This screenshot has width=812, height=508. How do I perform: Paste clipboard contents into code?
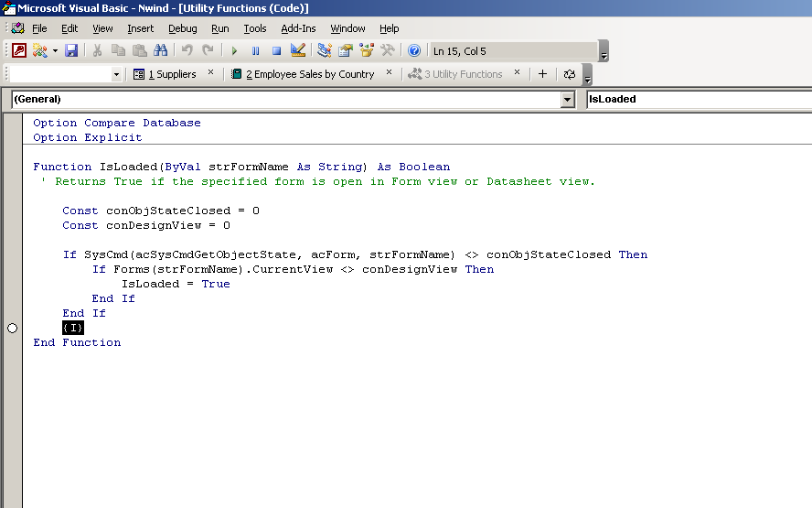139,50
